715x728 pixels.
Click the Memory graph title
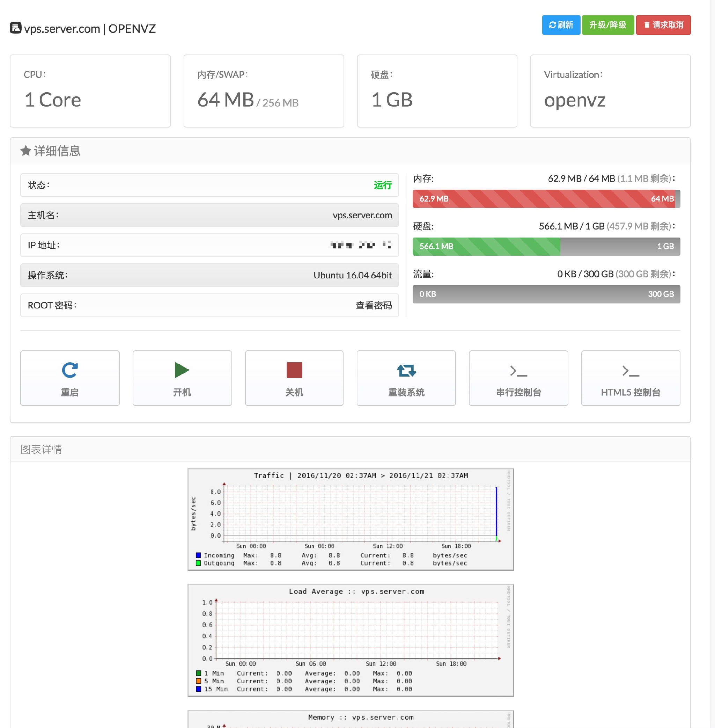click(361, 717)
